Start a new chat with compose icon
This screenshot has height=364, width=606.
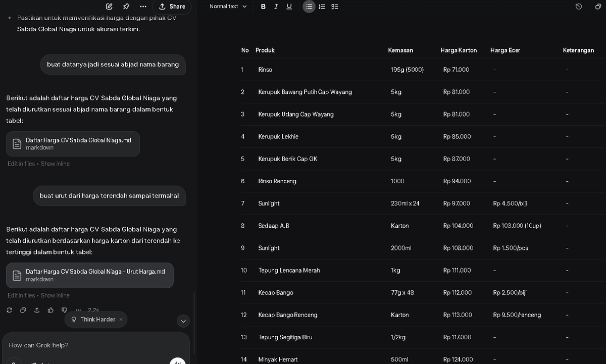coord(109,7)
